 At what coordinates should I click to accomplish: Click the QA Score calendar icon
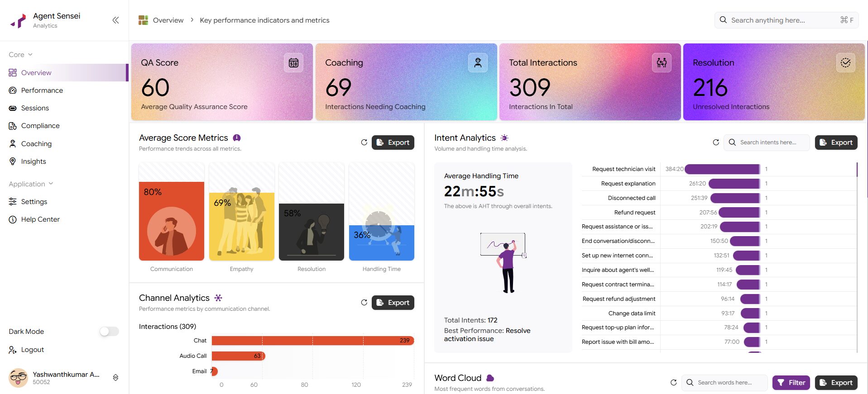(x=293, y=63)
